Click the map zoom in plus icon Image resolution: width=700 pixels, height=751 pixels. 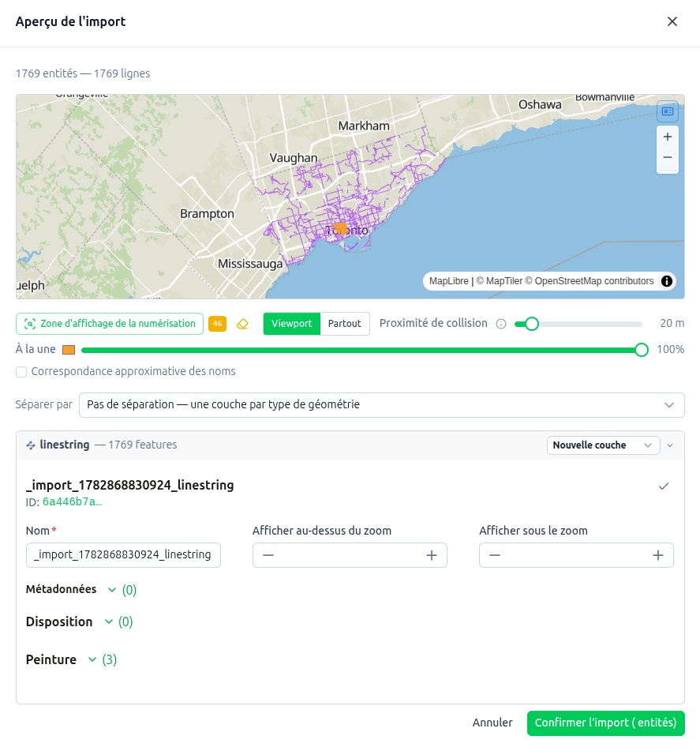(668, 137)
